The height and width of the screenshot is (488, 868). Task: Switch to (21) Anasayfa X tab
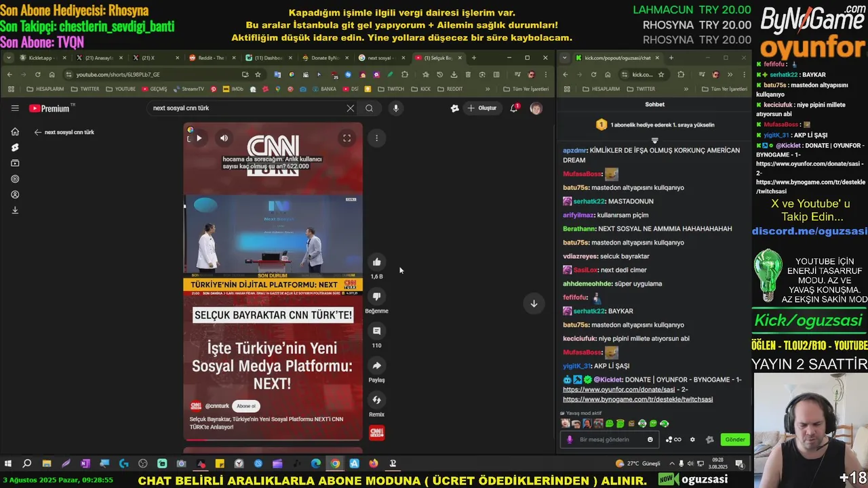(x=99, y=58)
